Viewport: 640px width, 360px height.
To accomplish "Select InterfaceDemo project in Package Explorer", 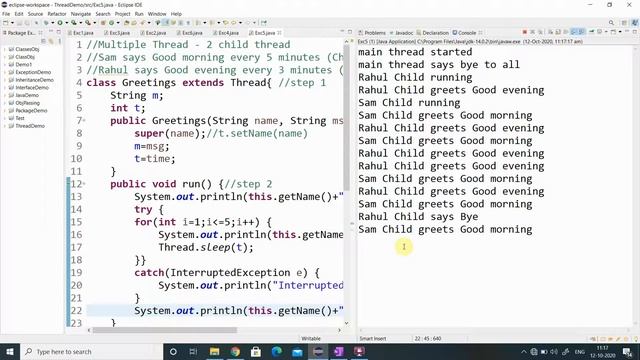I will pos(32,87).
